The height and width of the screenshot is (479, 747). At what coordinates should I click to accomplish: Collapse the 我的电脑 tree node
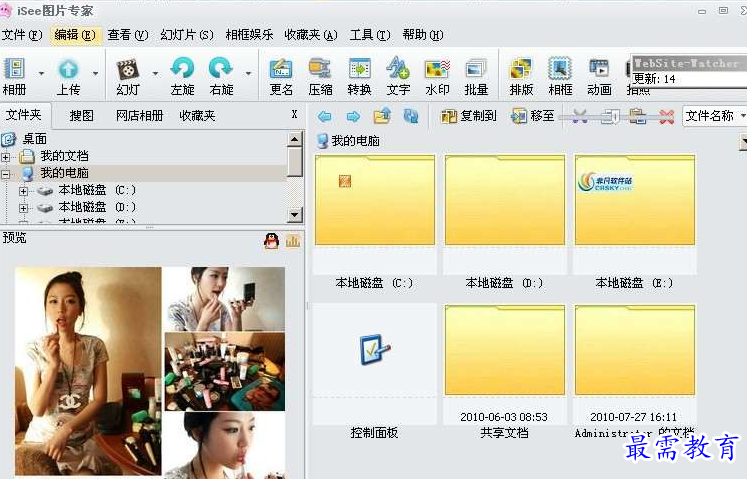[6, 174]
